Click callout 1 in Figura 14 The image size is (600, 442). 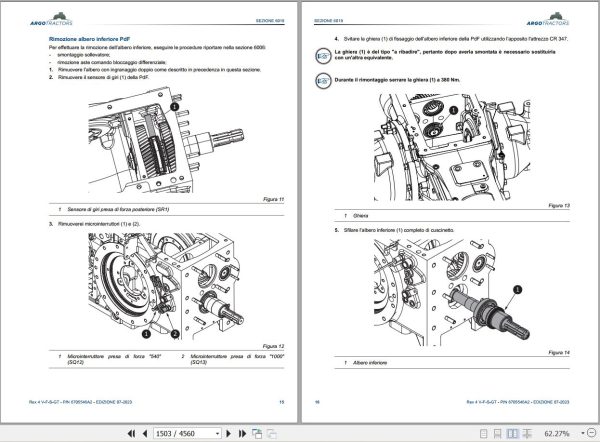pyautogui.click(x=517, y=290)
